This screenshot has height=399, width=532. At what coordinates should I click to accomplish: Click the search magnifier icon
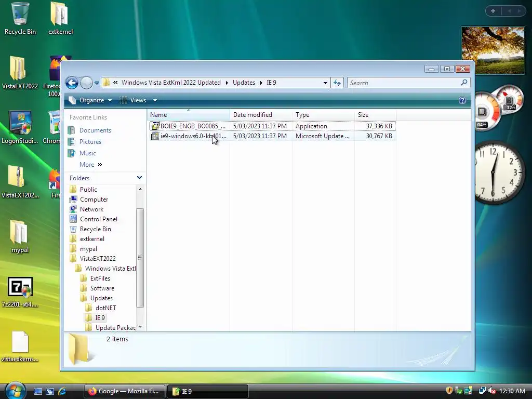pyautogui.click(x=464, y=83)
